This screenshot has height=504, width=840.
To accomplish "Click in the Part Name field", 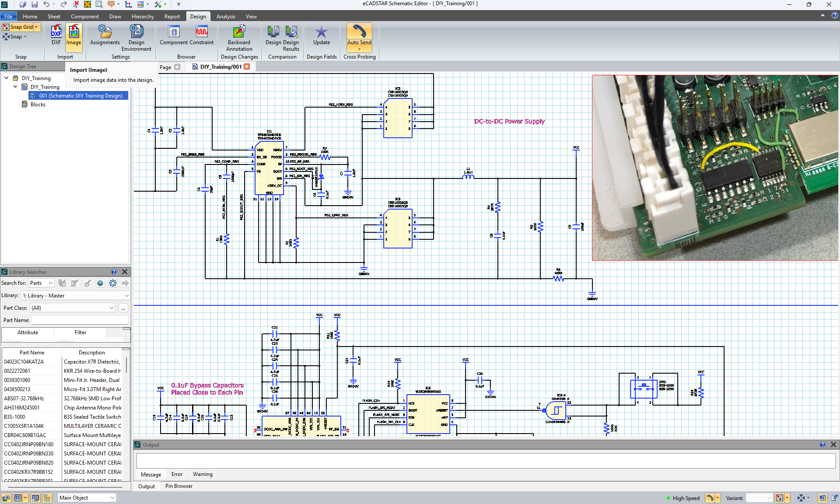I will click(x=80, y=320).
